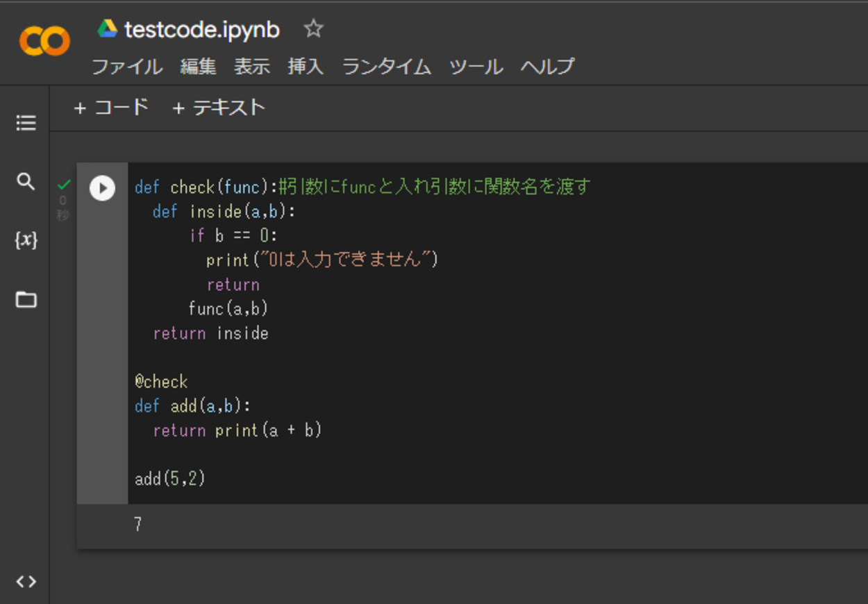Click the search magnifier icon in sidebar
Screen dimensions: 868x604
tap(26, 182)
